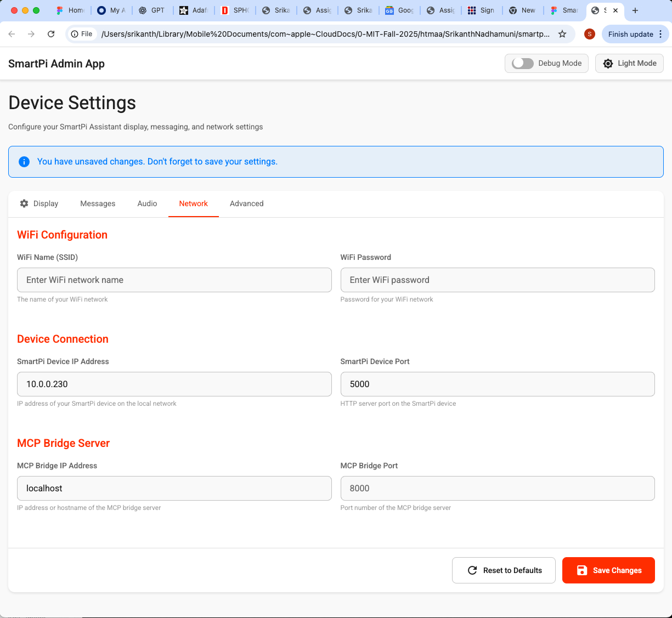Click the File info icon in the address bar

74,33
